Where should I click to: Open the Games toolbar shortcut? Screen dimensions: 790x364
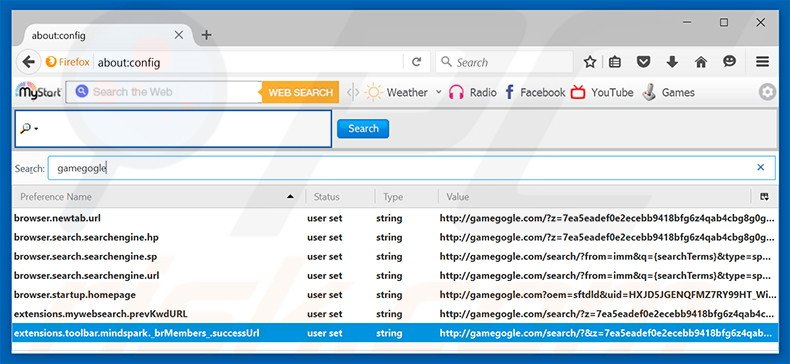tap(668, 92)
